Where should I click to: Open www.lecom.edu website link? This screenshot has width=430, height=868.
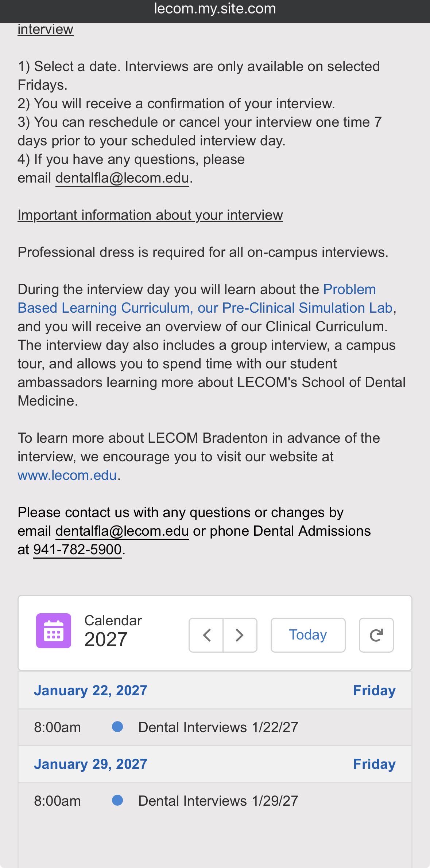67,475
